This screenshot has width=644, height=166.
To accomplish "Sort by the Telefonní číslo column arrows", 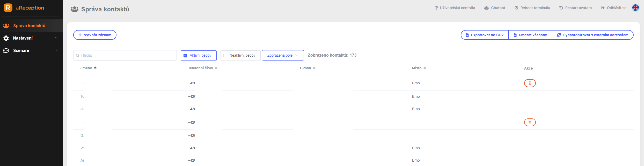I will point(216,68).
